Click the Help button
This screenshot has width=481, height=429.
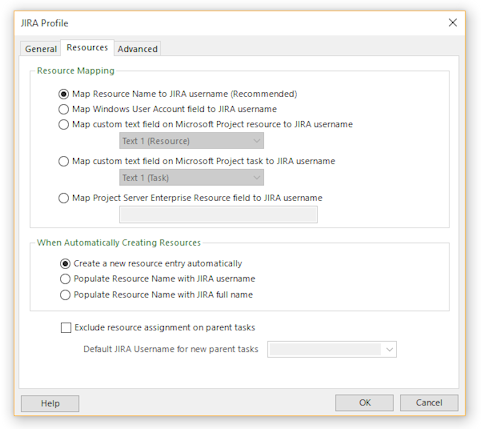pos(50,403)
